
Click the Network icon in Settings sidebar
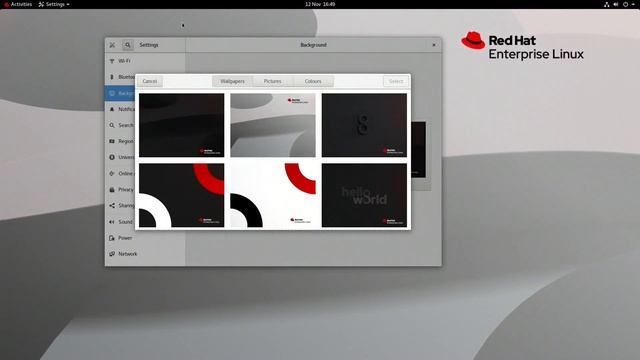pos(112,254)
